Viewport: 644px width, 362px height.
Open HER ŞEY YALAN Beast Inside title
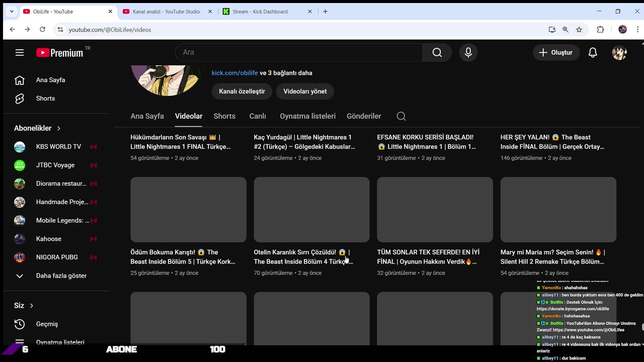552,142
